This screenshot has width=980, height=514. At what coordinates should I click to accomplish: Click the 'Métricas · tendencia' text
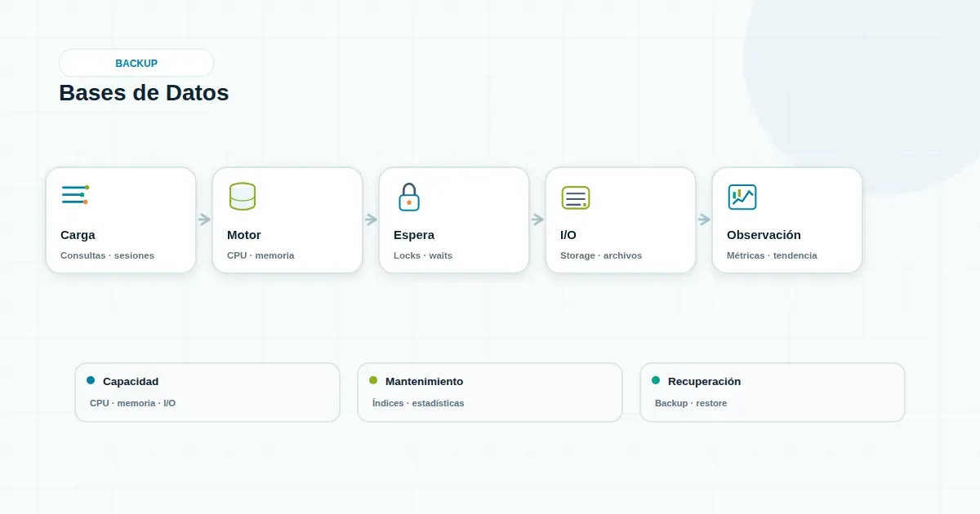point(772,255)
